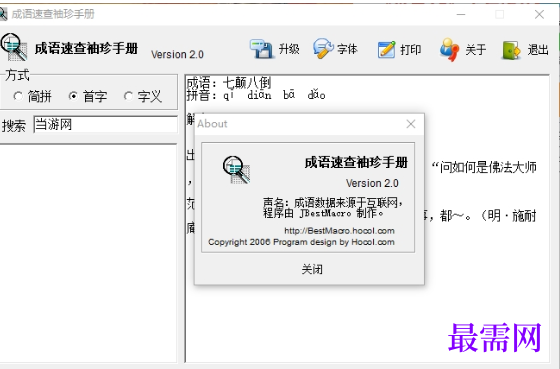
Task: Click the 成语速查袖珍手册 title in the About dialog
Action: click(x=356, y=163)
